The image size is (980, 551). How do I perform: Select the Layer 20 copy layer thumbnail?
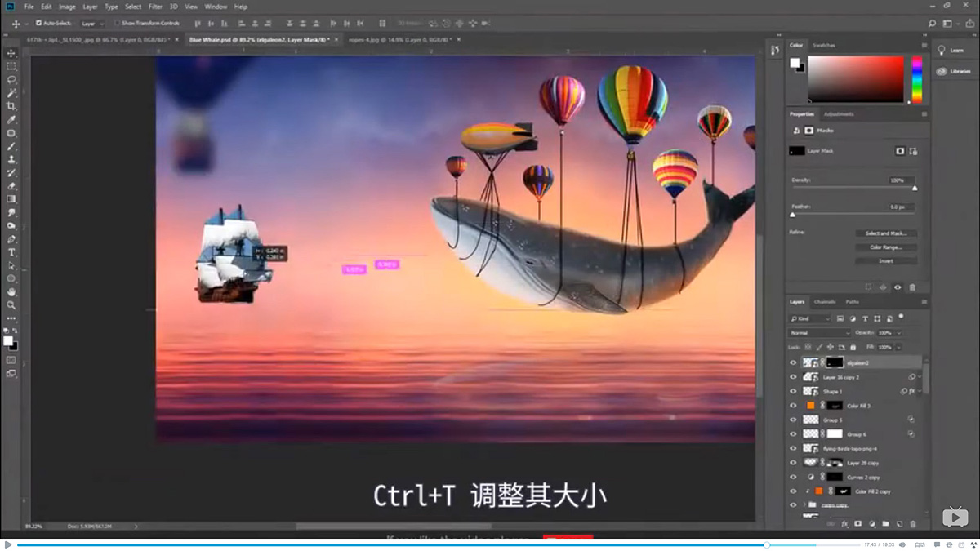[x=810, y=463]
